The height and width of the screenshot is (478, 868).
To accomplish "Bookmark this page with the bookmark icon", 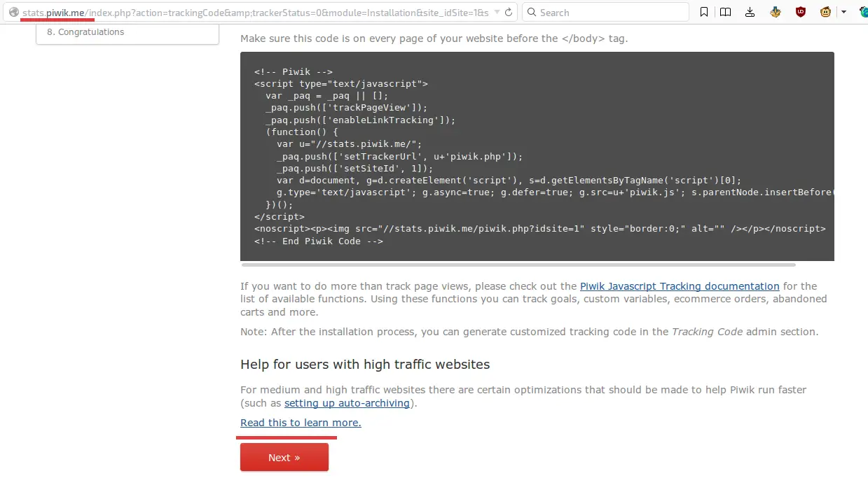I will click(705, 12).
